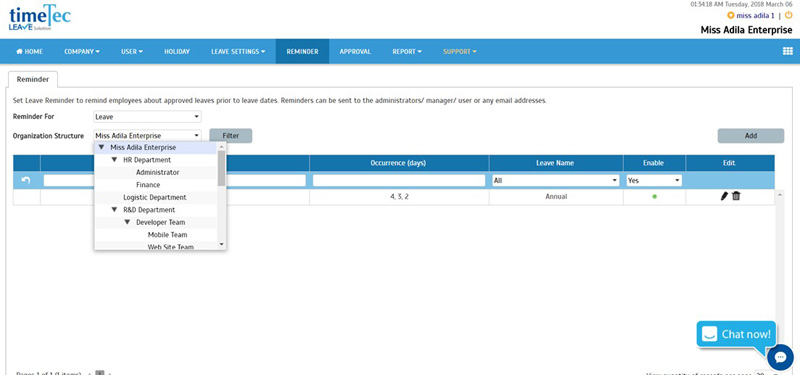Click the pencil edit icon in Annual row
This screenshot has height=375, width=800.
[724, 196]
